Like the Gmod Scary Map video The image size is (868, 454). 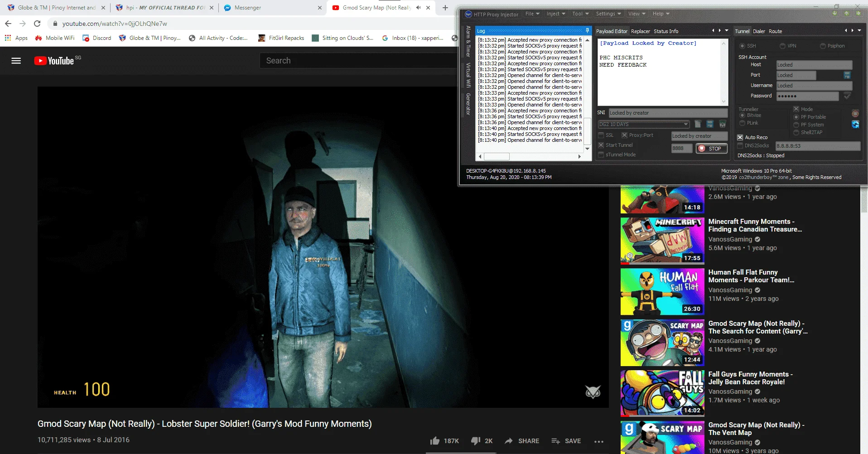pyautogui.click(x=444, y=441)
